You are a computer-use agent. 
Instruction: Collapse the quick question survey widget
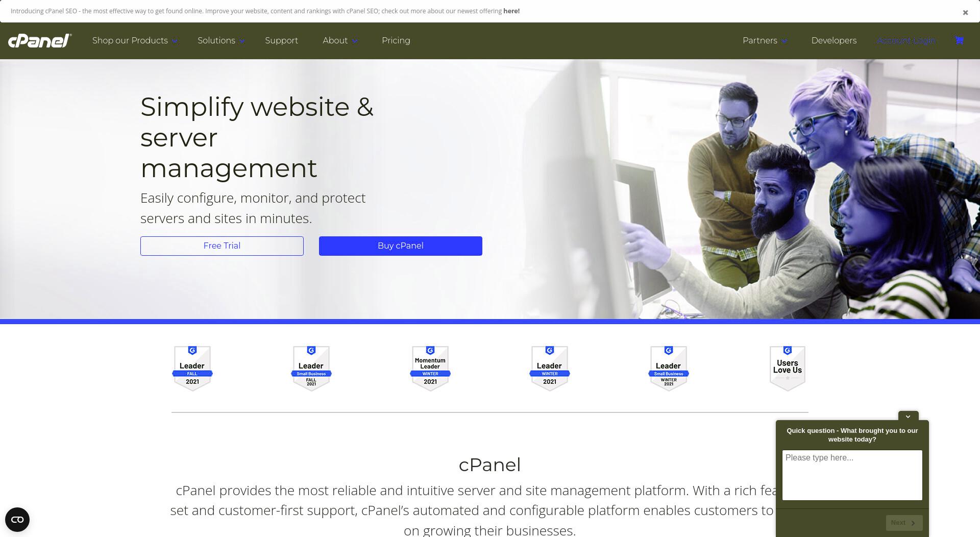908,416
